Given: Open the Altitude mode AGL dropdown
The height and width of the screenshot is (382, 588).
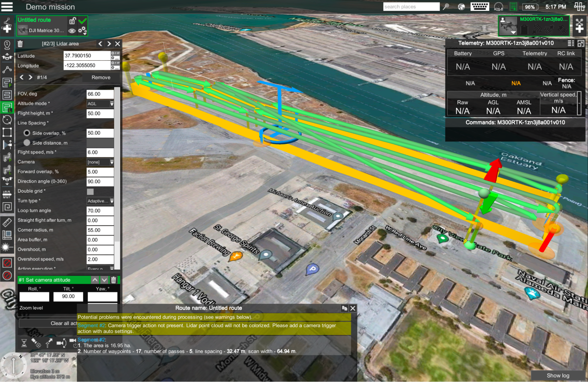Looking at the screenshot, I should tap(100, 104).
